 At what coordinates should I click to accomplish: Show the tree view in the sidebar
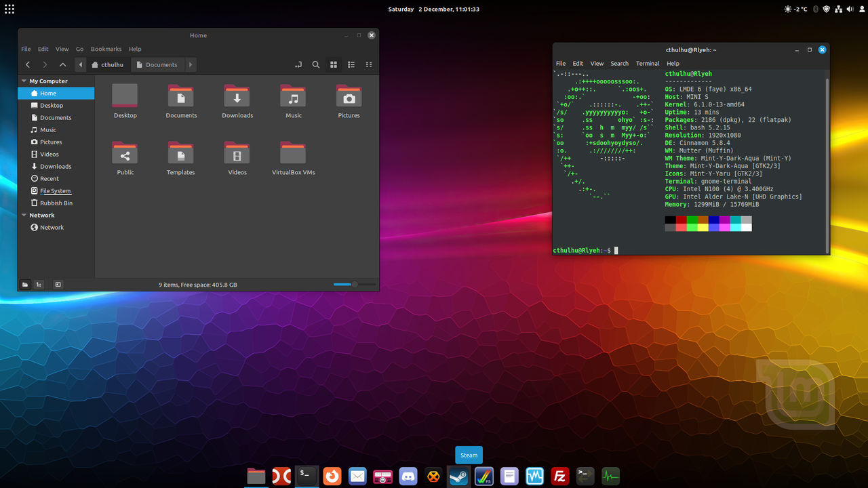pyautogui.click(x=39, y=285)
